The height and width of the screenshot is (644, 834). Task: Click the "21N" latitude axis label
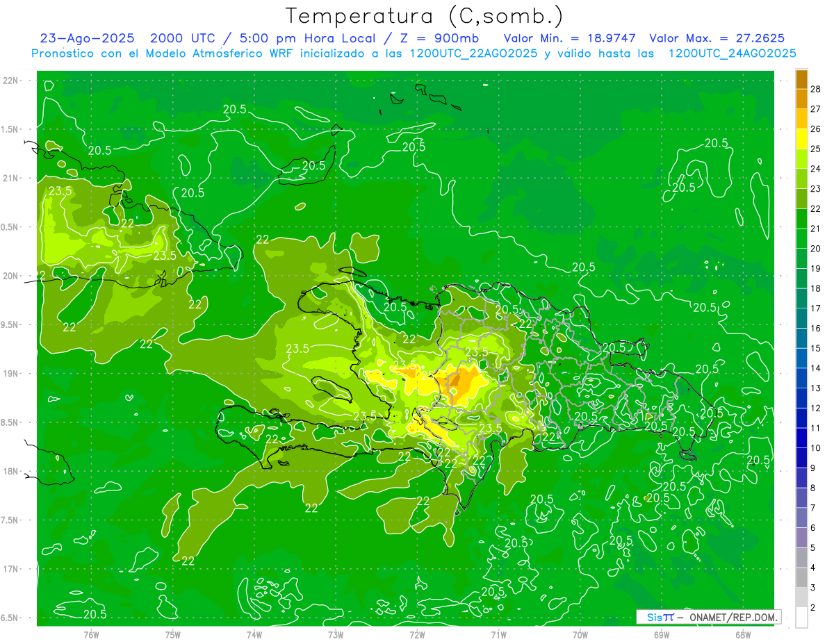coord(10,178)
